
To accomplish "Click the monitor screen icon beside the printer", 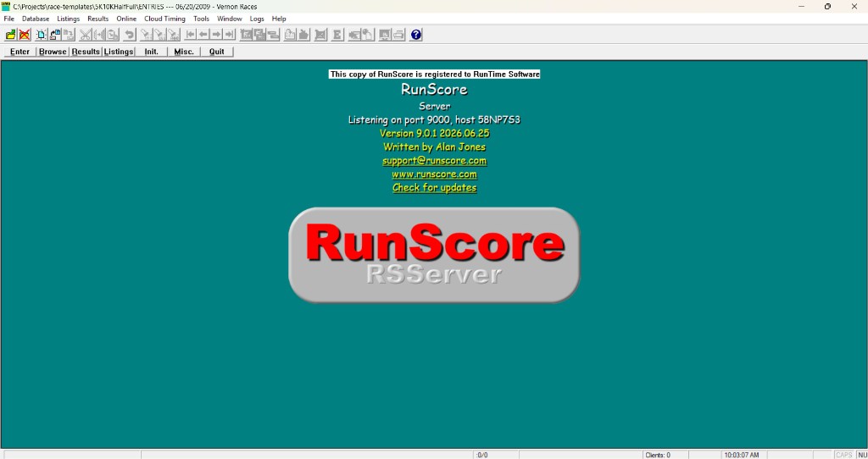I will click(x=385, y=35).
